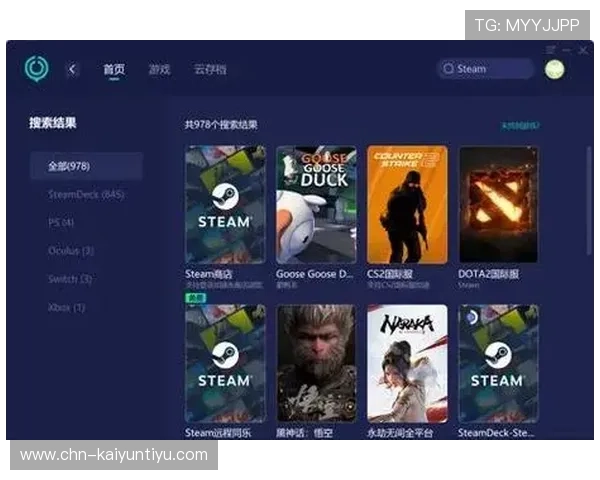Screen dimensions: 600x480
Task: Open the user avatar profile
Action: click(554, 69)
